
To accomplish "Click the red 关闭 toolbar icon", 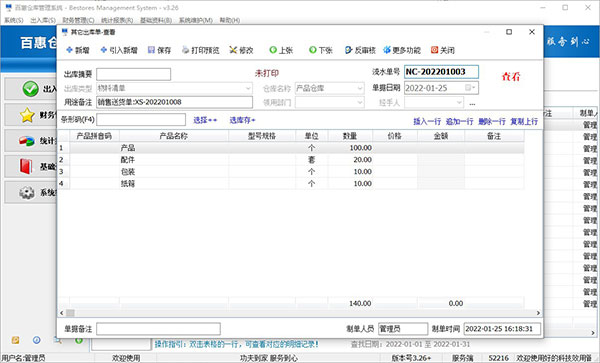I will [434, 50].
